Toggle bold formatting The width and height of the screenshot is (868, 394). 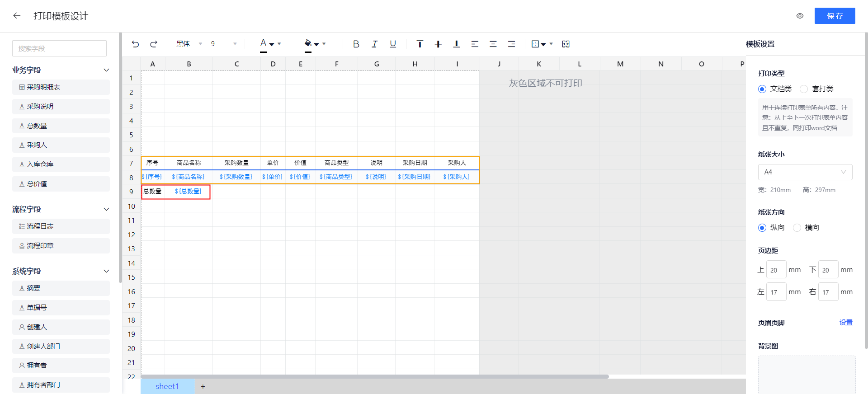pyautogui.click(x=356, y=44)
